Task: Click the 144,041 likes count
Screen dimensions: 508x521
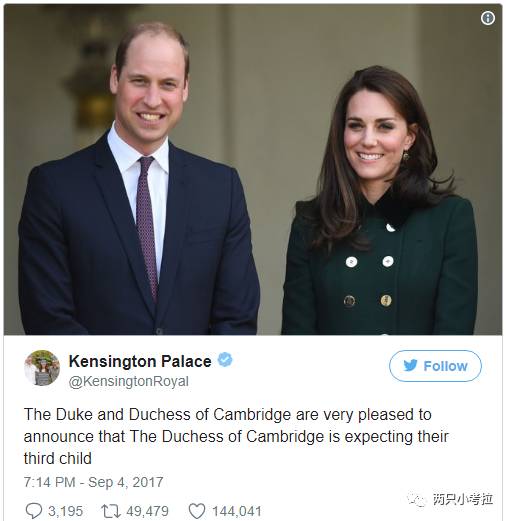Action: [237, 511]
